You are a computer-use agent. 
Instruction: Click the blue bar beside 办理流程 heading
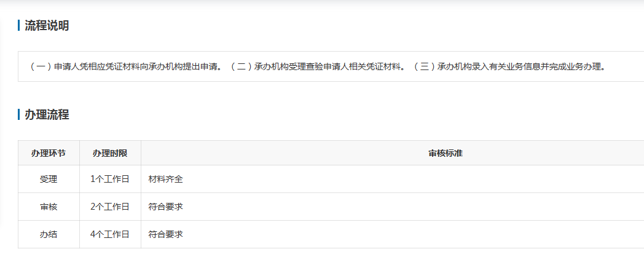(19, 114)
